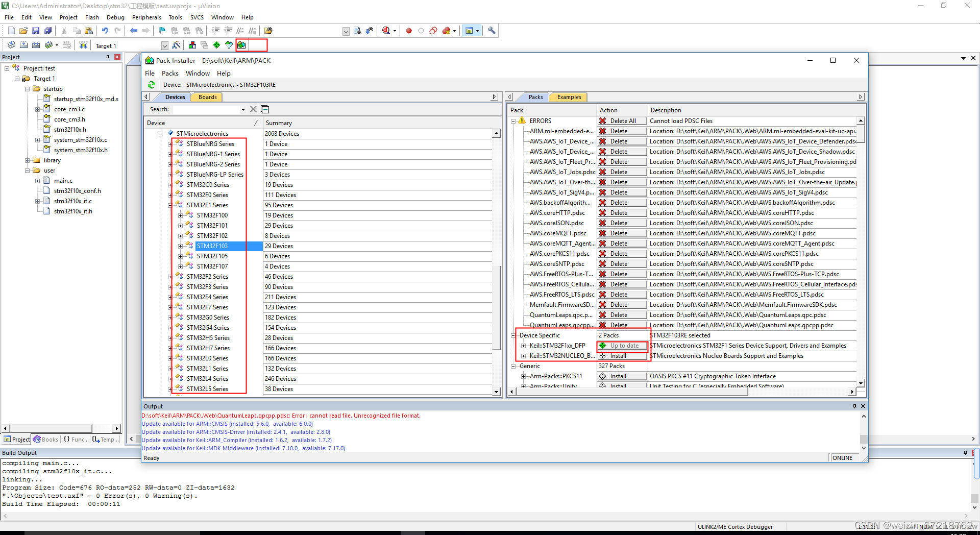Viewport: 980px width, 535px height.
Task: Collapse the STM32F1 Series node
Action: tap(170, 205)
